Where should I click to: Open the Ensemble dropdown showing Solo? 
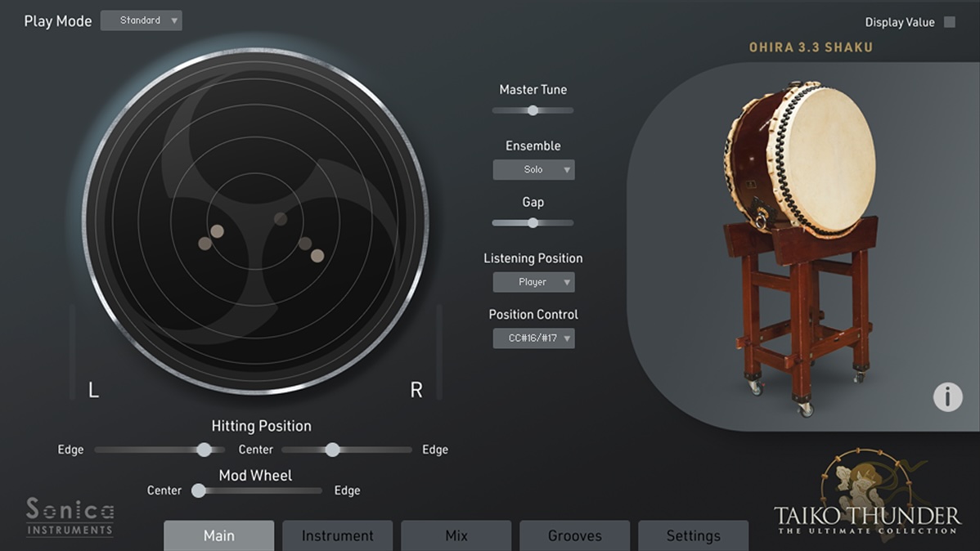click(x=533, y=169)
